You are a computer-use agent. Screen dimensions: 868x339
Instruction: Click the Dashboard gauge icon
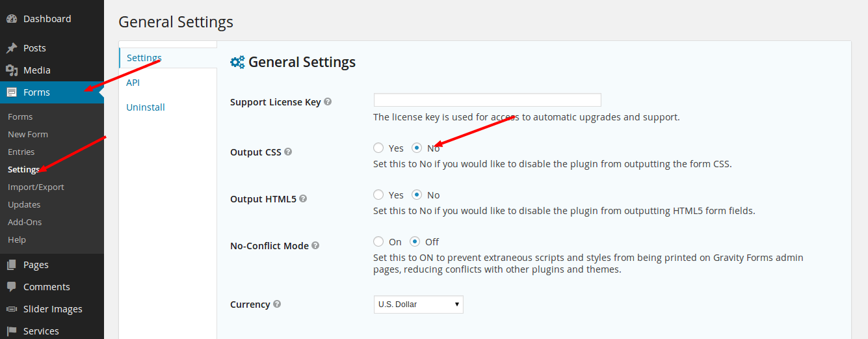pos(12,19)
